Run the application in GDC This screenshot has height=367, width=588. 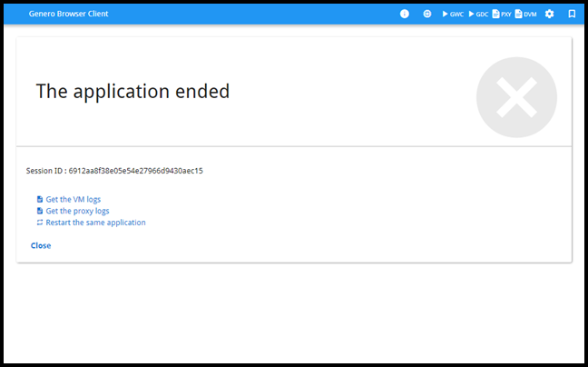point(478,15)
